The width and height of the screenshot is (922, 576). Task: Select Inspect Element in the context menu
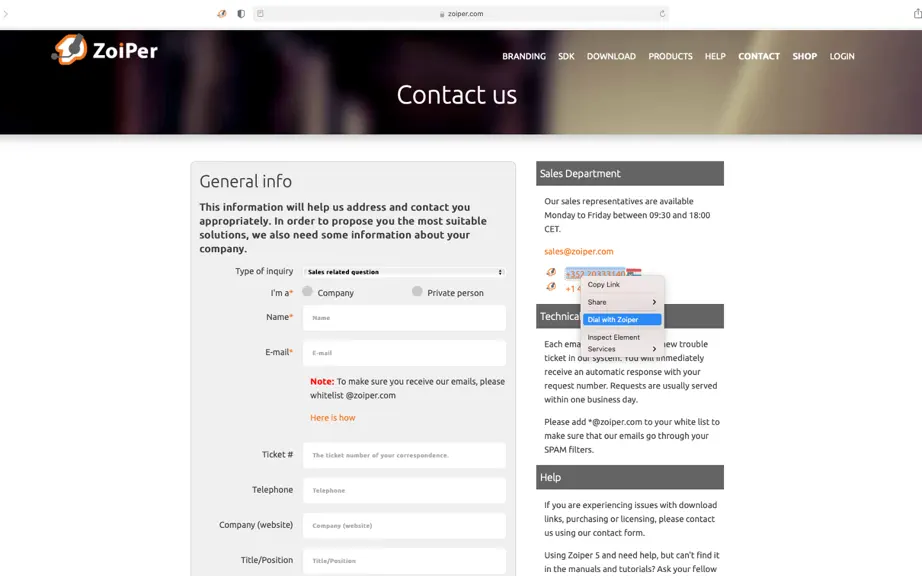coord(622,337)
